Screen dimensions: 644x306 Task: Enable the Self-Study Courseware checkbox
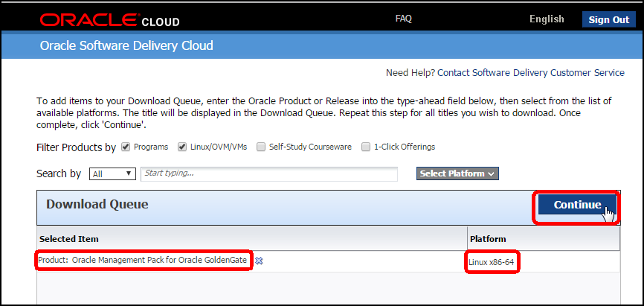point(261,147)
